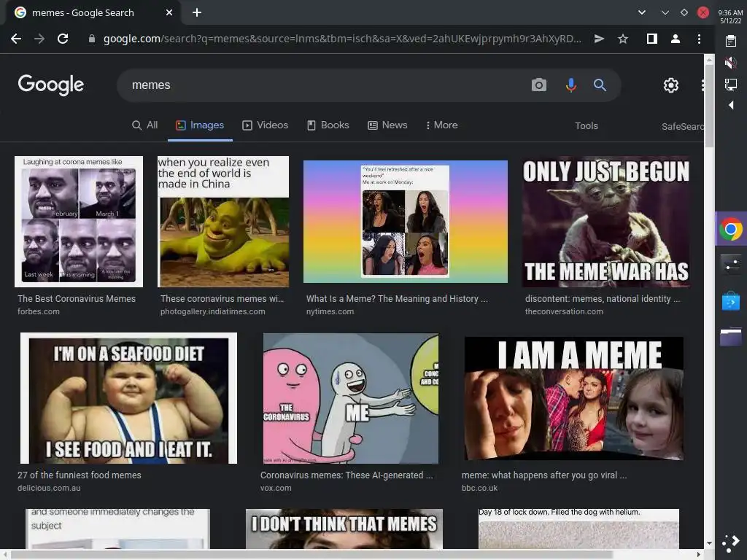This screenshot has height=560, width=747.
Task: Click the dotted arrow dock icon at bottom
Action: (731, 542)
